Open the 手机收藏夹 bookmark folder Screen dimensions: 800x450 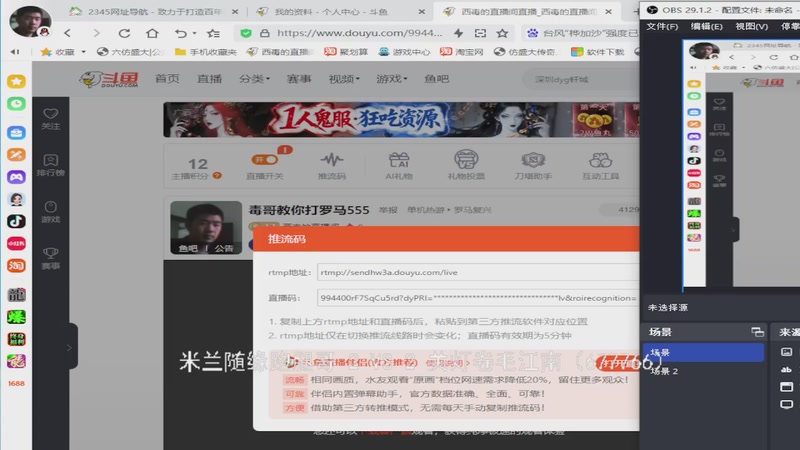(206, 52)
